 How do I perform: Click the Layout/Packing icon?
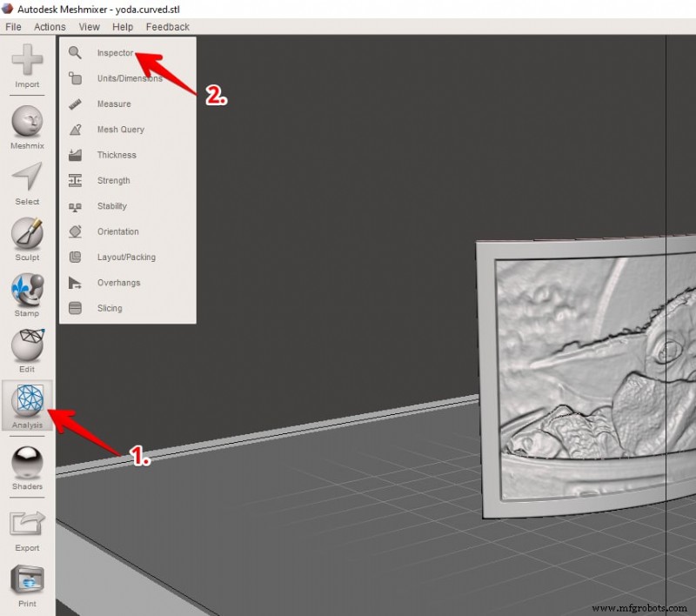pyautogui.click(x=75, y=257)
